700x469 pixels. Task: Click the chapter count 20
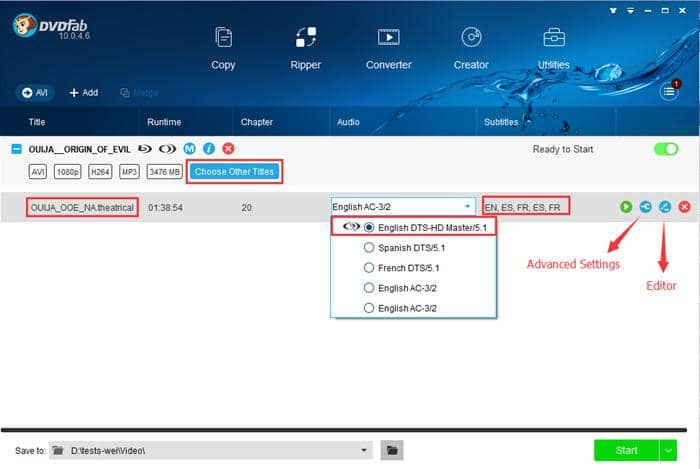tap(246, 208)
